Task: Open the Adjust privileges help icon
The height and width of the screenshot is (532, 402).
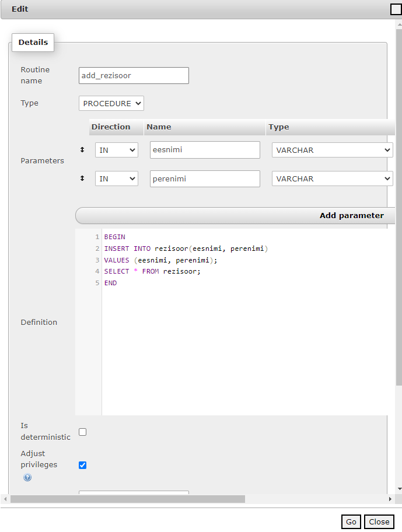Action: coord(27,477)
